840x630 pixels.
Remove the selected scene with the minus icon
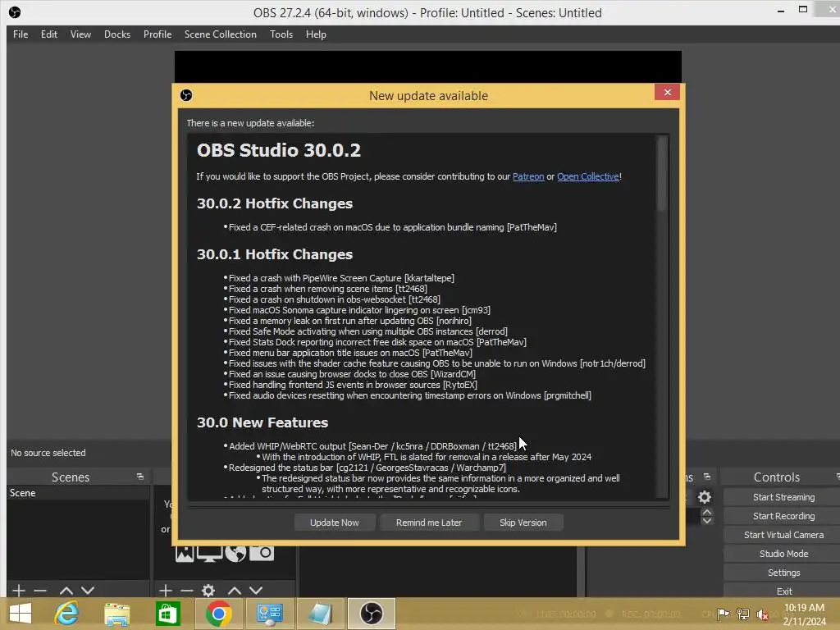click(x=40, y=591)
